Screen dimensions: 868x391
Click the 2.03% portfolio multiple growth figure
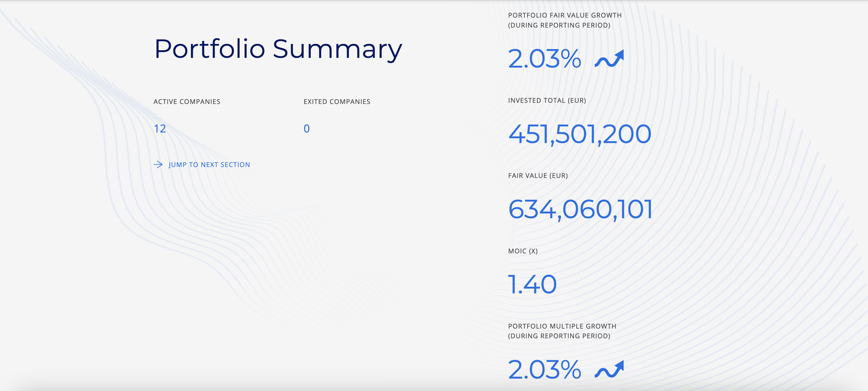coord(545,369)
